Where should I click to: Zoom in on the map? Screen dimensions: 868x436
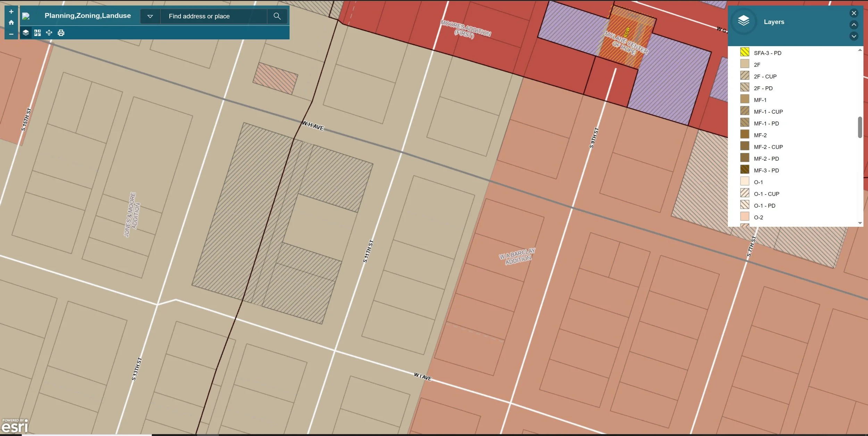11,11
